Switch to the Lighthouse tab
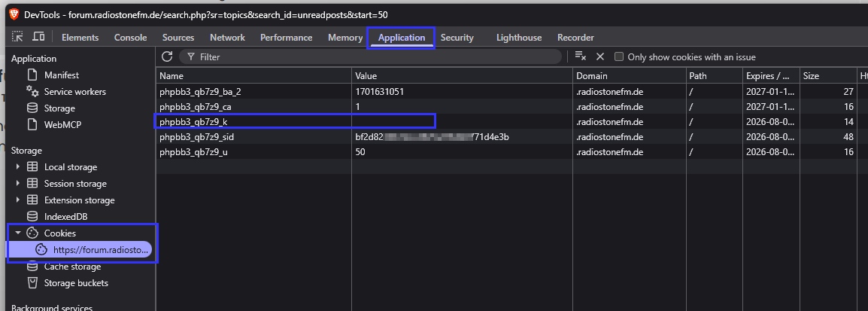The image size is (868, 311). pyautogui.click(x=519, y=37)
